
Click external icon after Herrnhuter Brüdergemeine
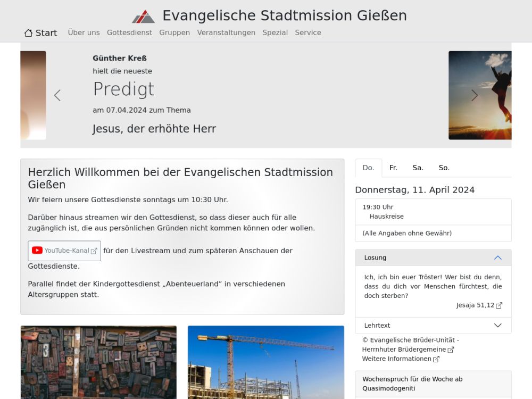(451, 350)
